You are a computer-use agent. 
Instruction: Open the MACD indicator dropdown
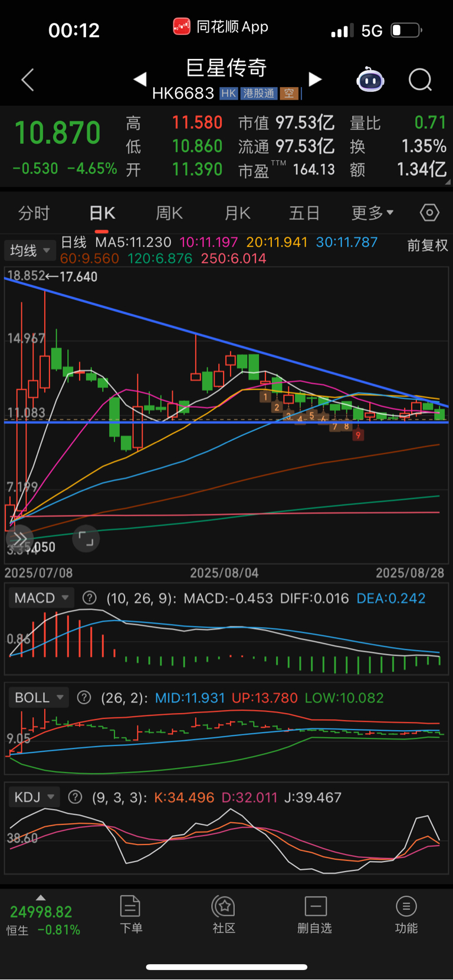tap(41, 598)
